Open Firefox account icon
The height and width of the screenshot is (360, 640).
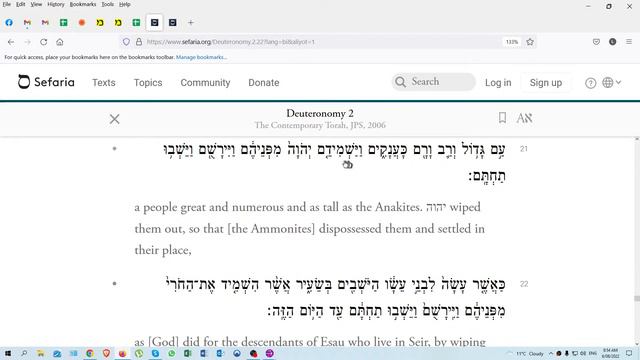613,42
